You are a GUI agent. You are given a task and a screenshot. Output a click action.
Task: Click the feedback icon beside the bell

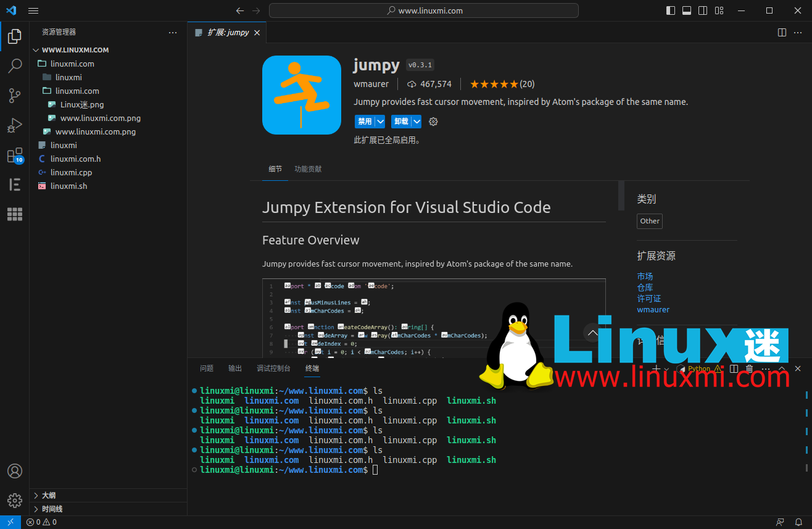point(781,522)
